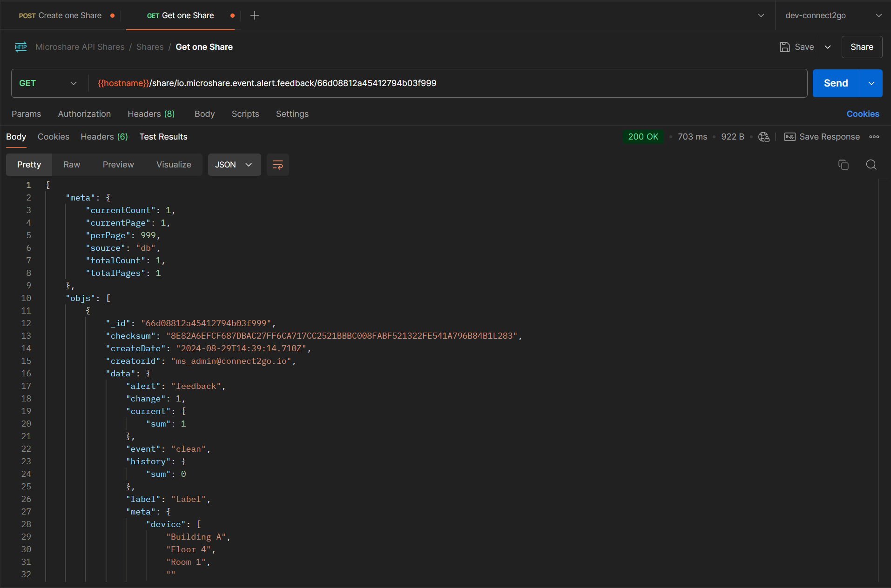Image resolution: width=891 pixels, height=588 pixels.
Task: Open the response Cookies tab
Action: (x=54, y=137)
